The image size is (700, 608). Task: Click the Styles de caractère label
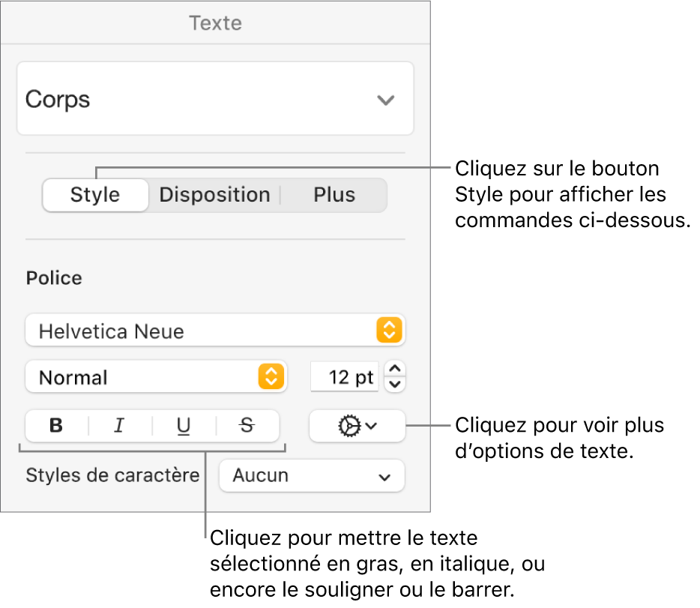click(112, 475)
